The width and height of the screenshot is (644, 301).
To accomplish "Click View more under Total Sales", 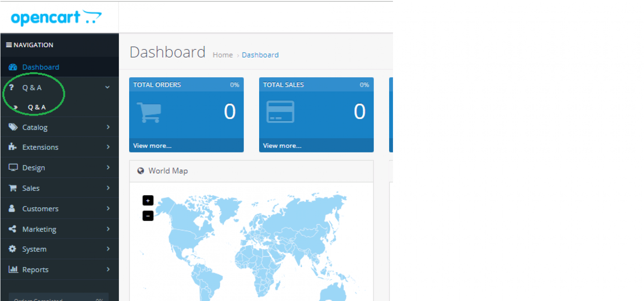I will pyautogui.click(x=282, y=146).
